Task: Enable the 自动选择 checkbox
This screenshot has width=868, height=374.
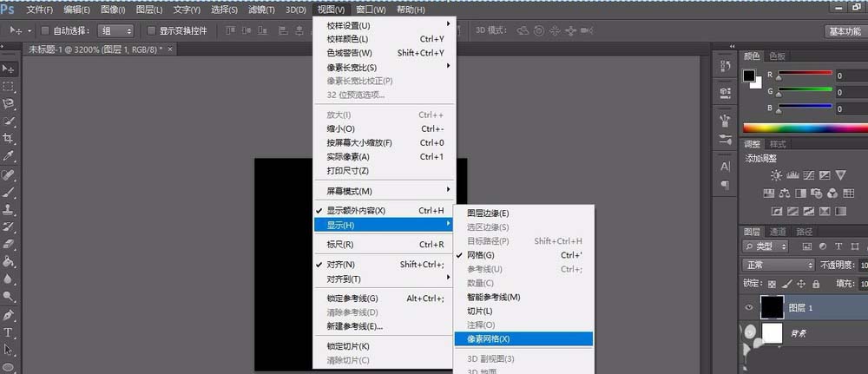Action: click(x=45, y=31)
